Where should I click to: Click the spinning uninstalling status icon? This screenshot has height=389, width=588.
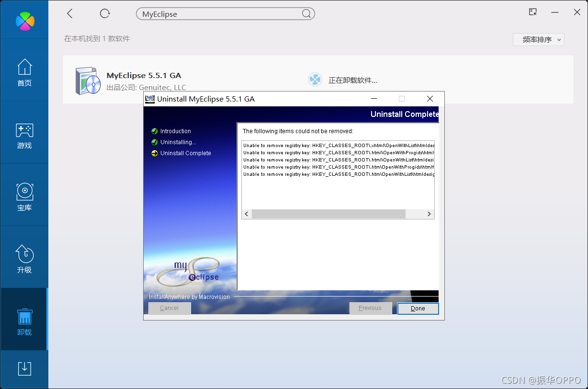tap(315, 80)
